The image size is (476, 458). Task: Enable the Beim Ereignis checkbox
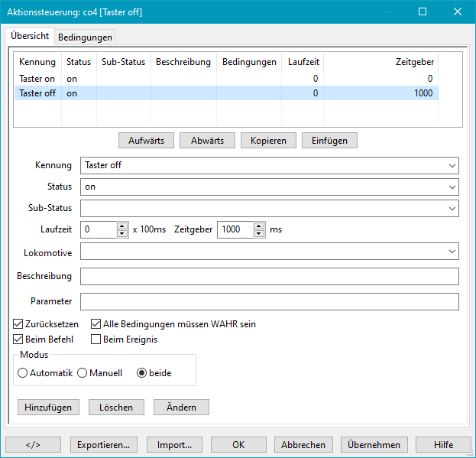[96, 339]
